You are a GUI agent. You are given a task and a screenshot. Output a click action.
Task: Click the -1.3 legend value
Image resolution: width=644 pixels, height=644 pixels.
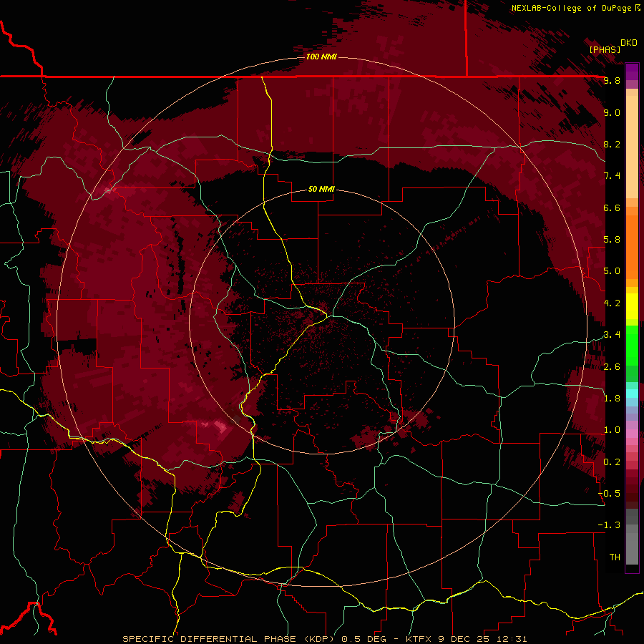tap(609, 525)
